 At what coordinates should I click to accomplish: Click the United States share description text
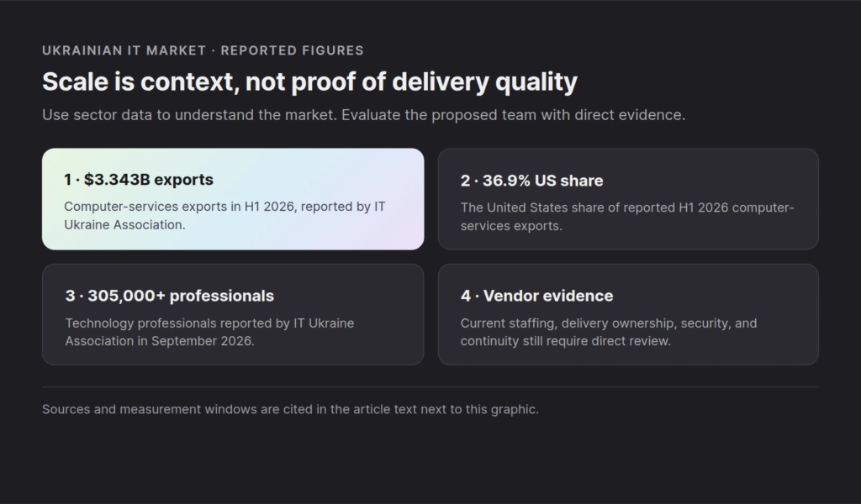[x=627, y=217]
